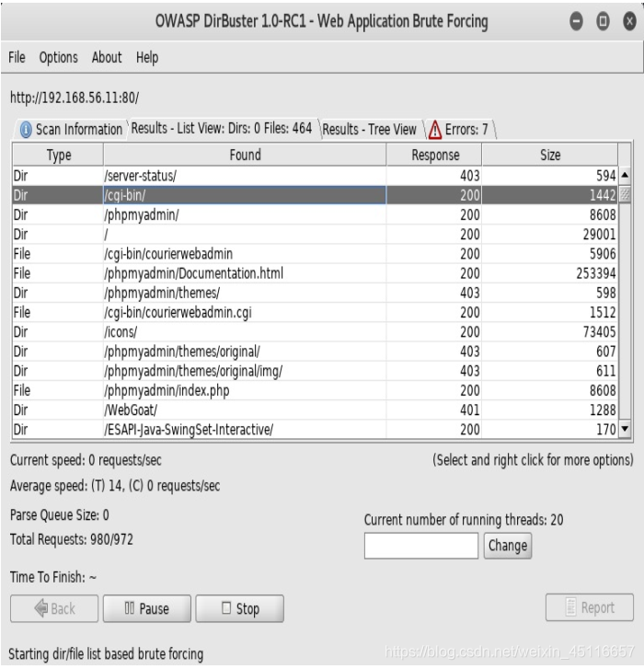
Task: Select the root / directory row
Action: [x=316, y=235]
